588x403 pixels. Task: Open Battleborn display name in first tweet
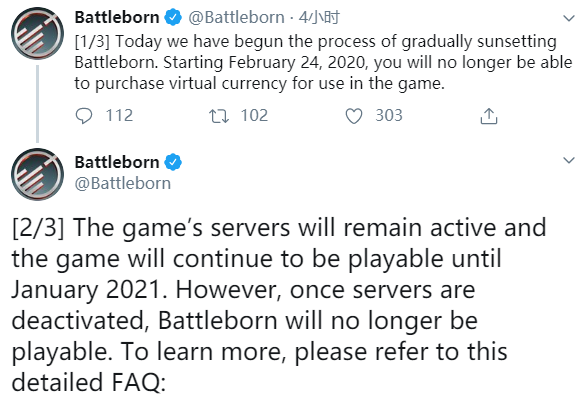(x=117, y=17)
